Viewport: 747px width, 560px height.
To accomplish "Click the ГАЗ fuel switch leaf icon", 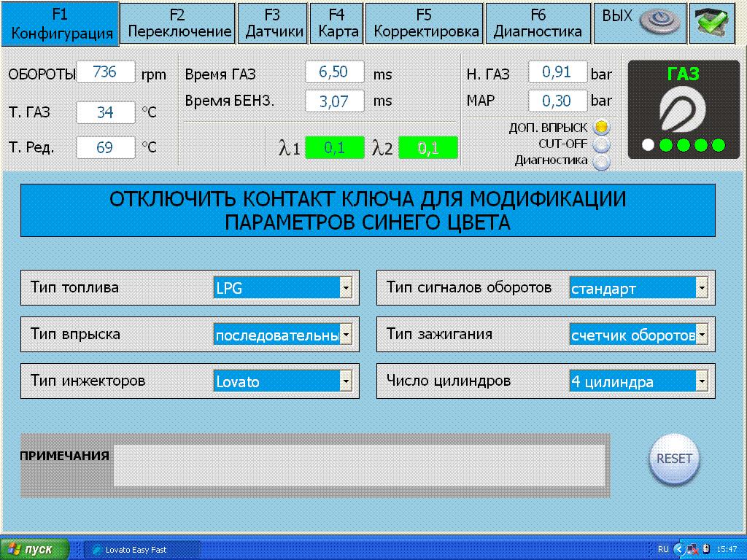I will pyautogui.click(x=683, y=110).
